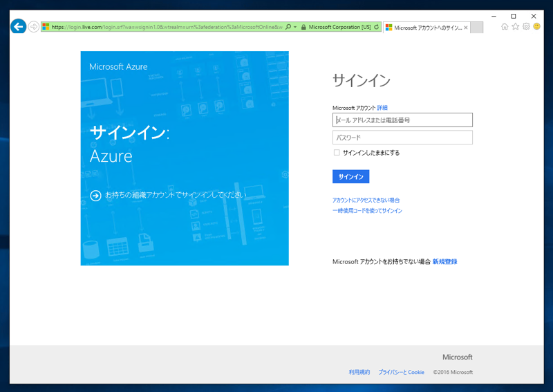Click アカウントにアクセスできない場合 link
This screenshot has width=553, height=392.
coord(366,200)
